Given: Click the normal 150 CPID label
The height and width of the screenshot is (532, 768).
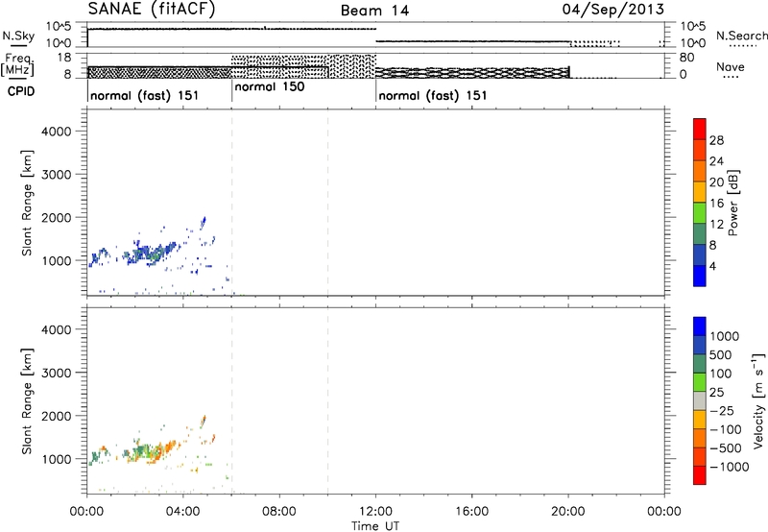Looking at the screenshot, I should (x=270, y=86).
